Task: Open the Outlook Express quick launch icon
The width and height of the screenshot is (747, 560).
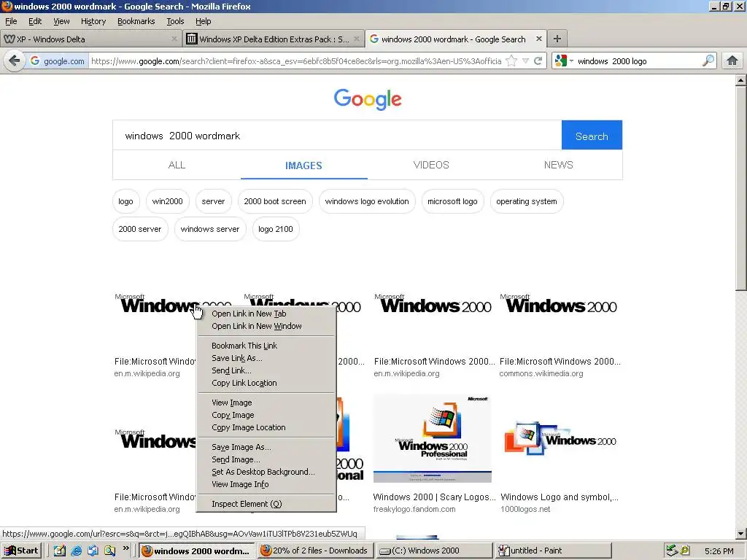Action: point(93,551)
